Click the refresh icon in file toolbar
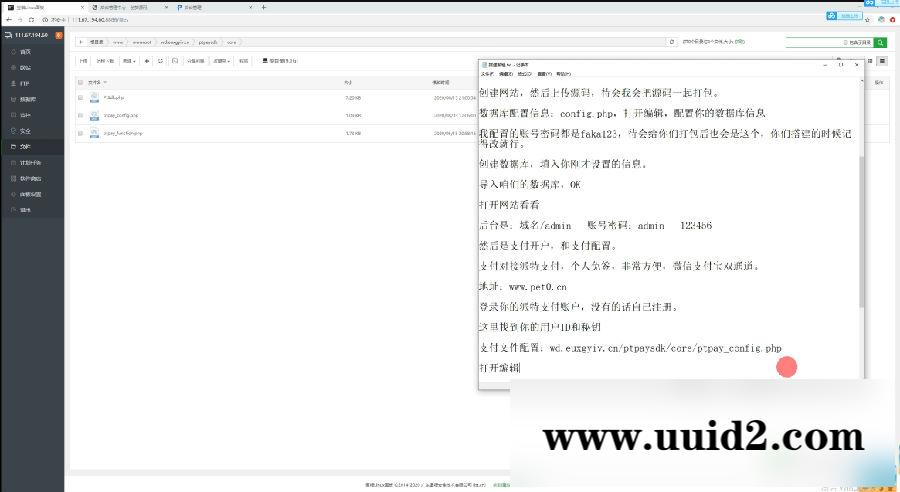The image size is (900, 492). coord(161,61)
